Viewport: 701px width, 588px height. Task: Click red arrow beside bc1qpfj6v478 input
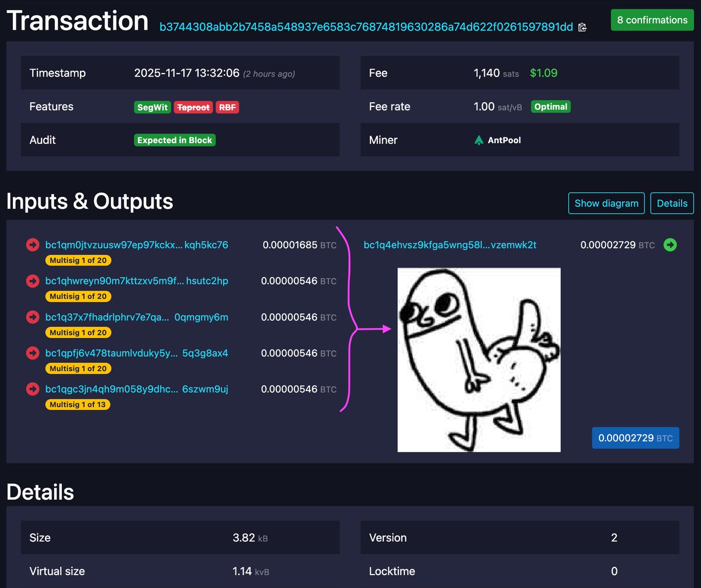(33, 354)
